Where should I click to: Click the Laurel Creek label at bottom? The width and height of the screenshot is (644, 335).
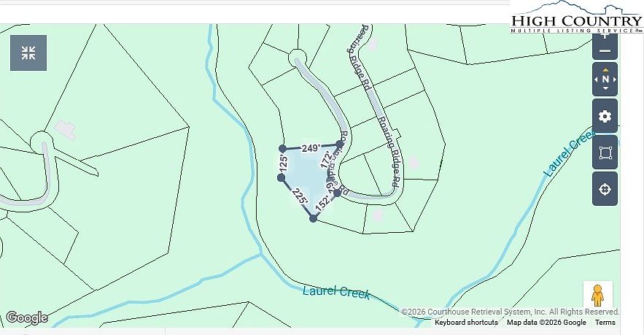point(336,292)
